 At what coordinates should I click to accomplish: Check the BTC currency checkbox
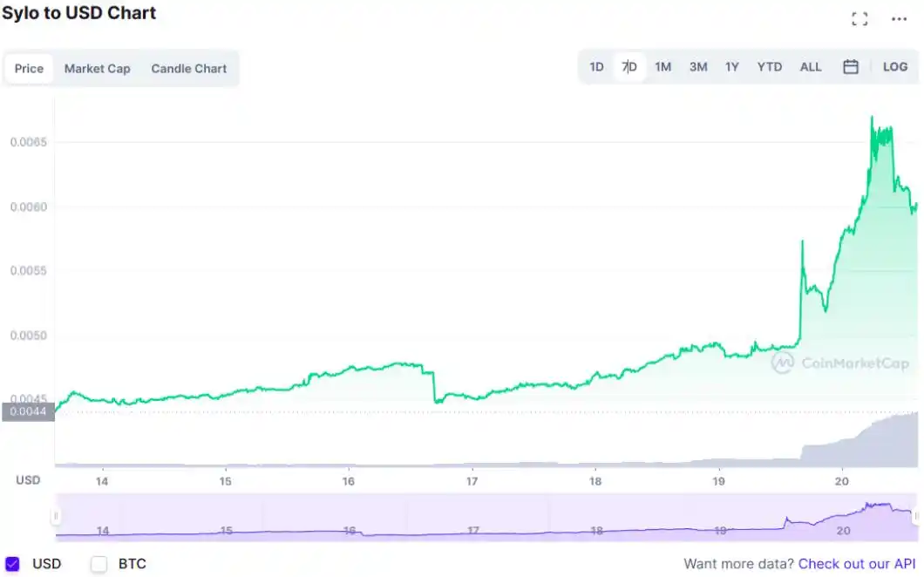[x=99, y=564]
